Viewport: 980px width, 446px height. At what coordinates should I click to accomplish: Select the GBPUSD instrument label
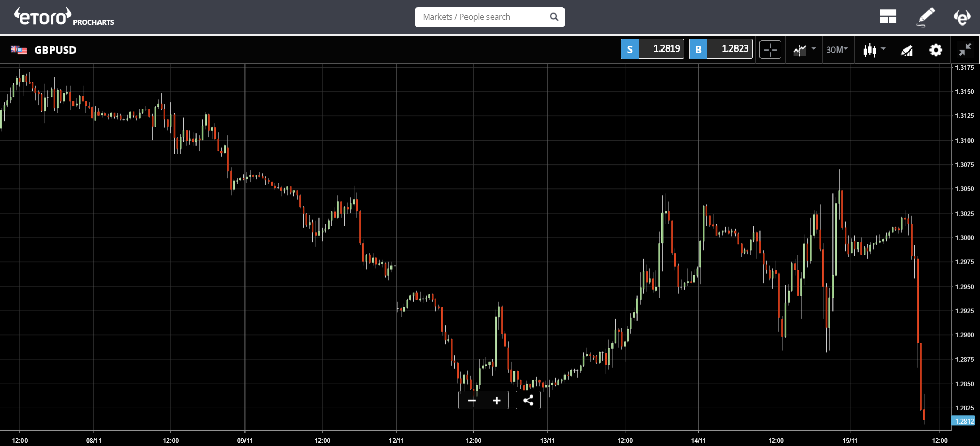(x=55, y=50)
